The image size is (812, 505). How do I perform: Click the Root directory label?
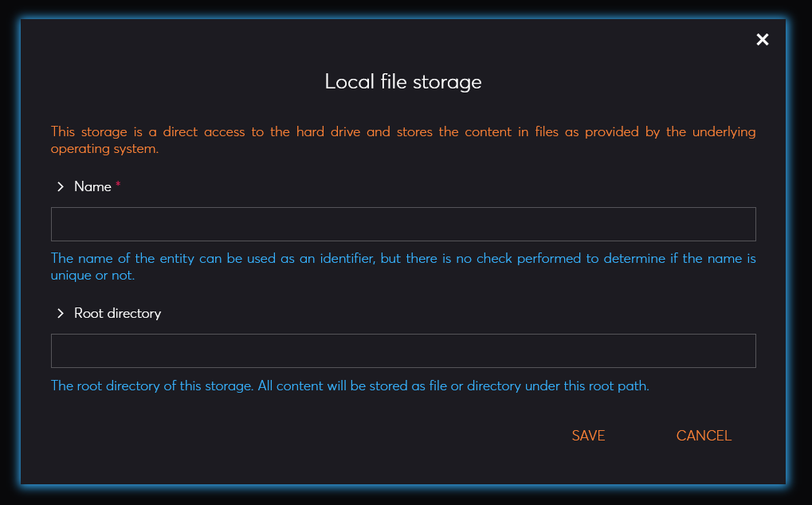click(117, 313)
